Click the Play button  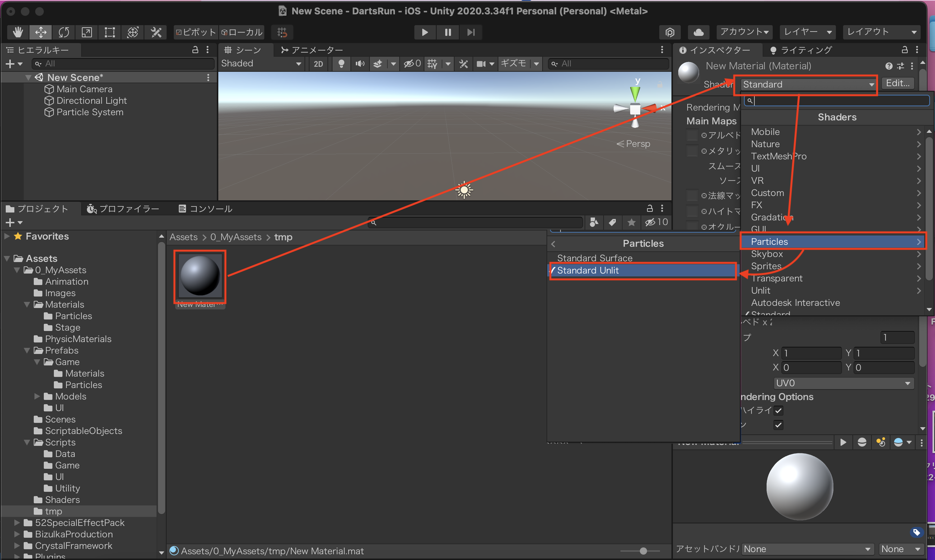425,32
